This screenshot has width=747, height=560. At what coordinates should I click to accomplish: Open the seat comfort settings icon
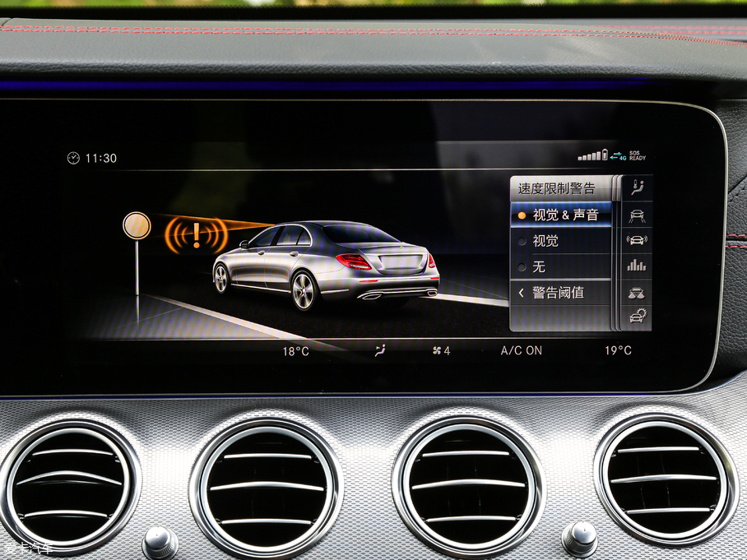pyautogui.click(x=636, y=185)
